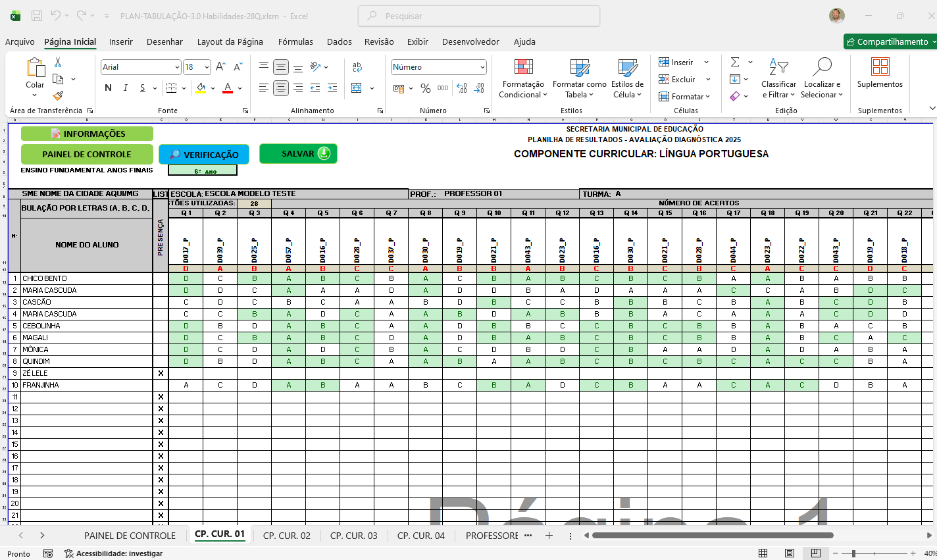Toggle Bold formatting (N)
937x560 pixels.
pos(108,88)
